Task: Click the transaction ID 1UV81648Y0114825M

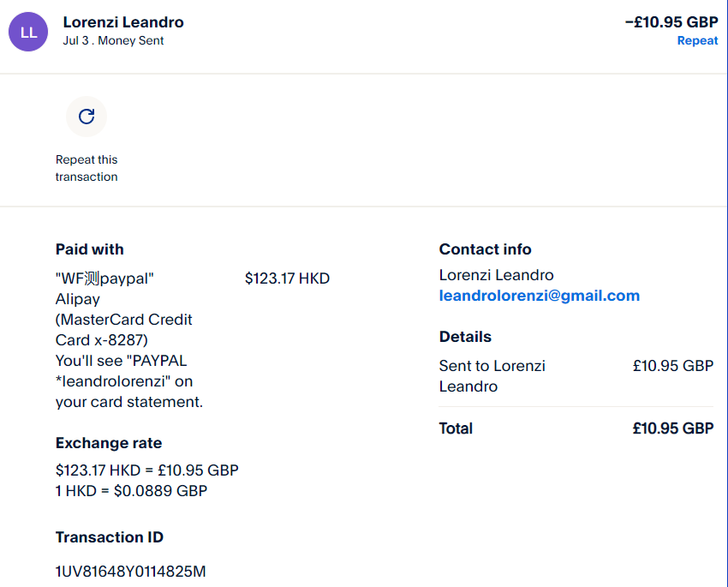Action: [x=130, y=572]
